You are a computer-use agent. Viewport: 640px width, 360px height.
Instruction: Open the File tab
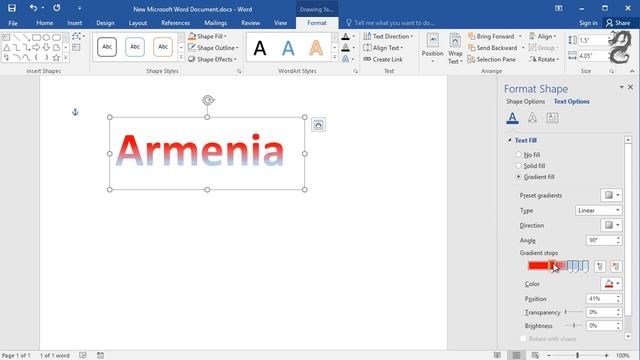click(13, 23)
